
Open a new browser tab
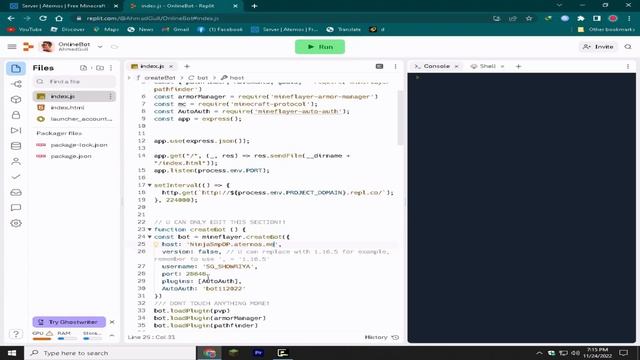[x=254, y=6]
